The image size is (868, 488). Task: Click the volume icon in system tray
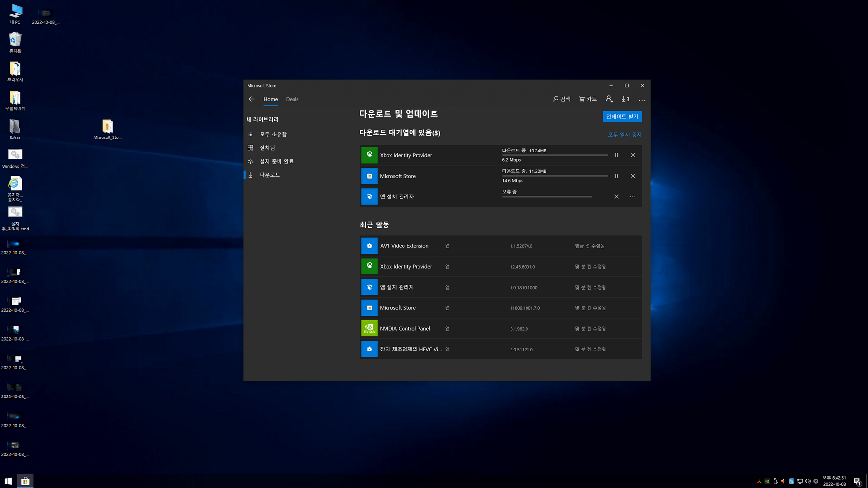tap(807, 481)
